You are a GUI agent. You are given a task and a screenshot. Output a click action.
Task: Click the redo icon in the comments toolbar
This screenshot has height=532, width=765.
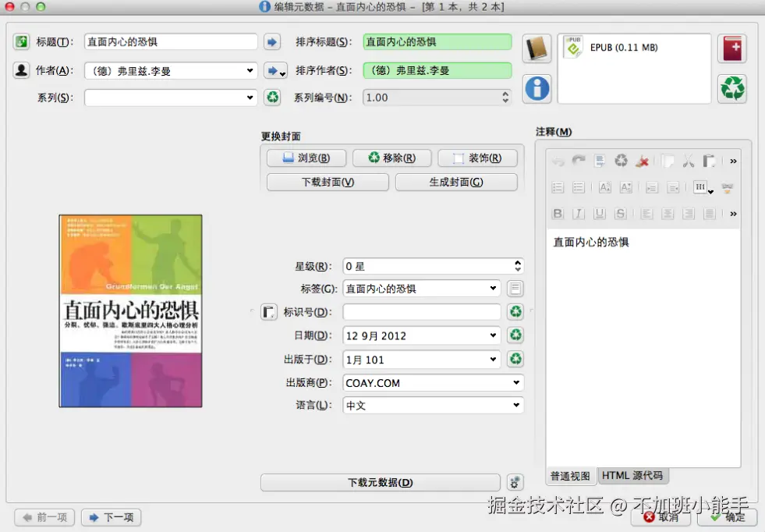(579, 161)
